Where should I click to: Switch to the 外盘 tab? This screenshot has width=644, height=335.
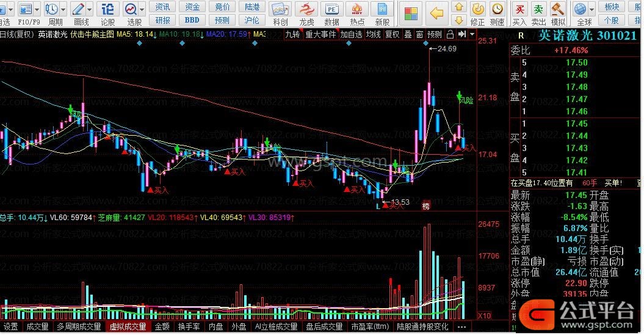(239, 327)
